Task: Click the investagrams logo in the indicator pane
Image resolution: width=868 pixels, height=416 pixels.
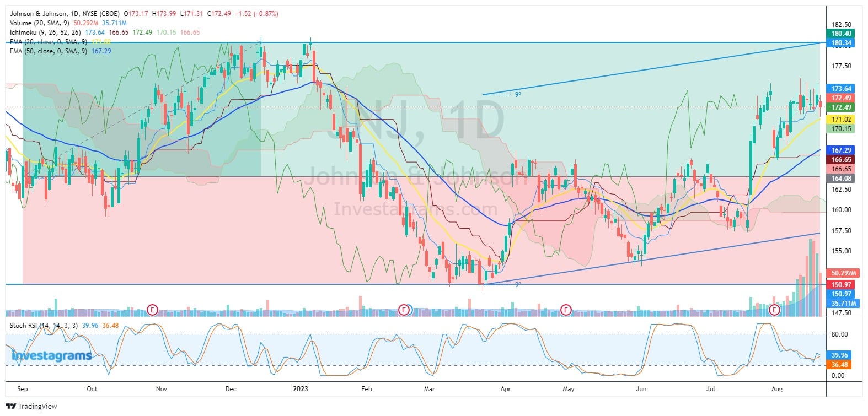Action: [52, 355]
